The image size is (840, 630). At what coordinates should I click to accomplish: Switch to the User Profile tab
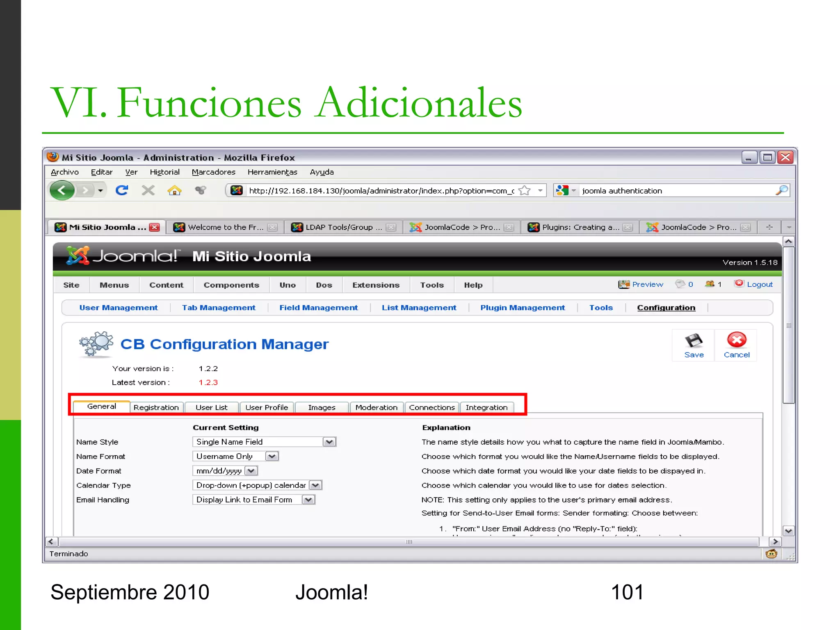point(267,407)
